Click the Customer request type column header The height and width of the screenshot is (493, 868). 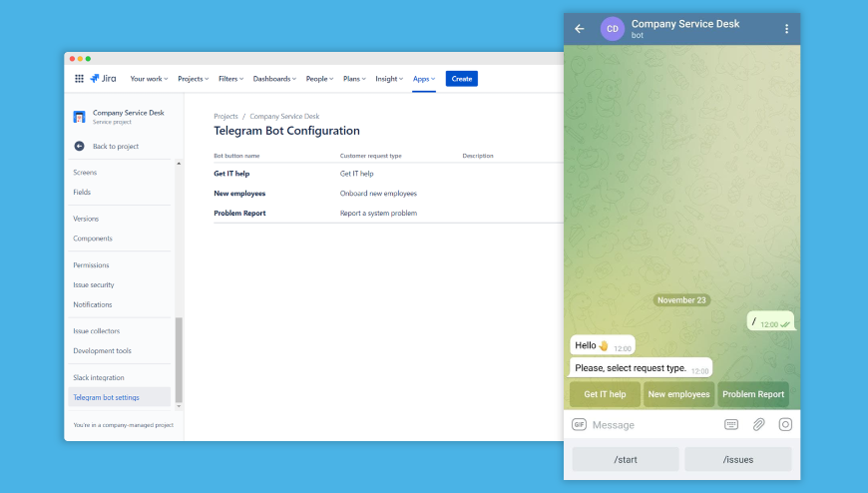tap(370, 156)
